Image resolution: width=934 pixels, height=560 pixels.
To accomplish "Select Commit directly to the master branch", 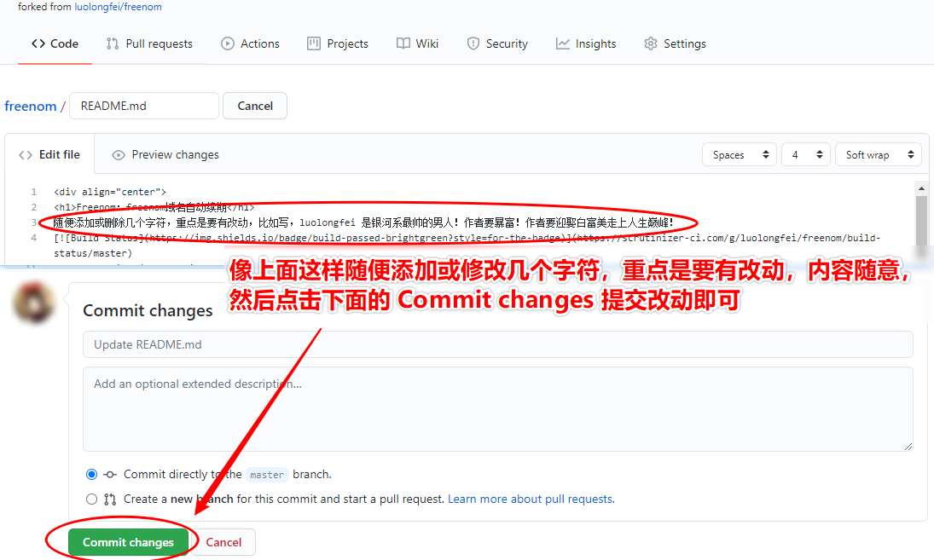I will (x=91, y=474).
